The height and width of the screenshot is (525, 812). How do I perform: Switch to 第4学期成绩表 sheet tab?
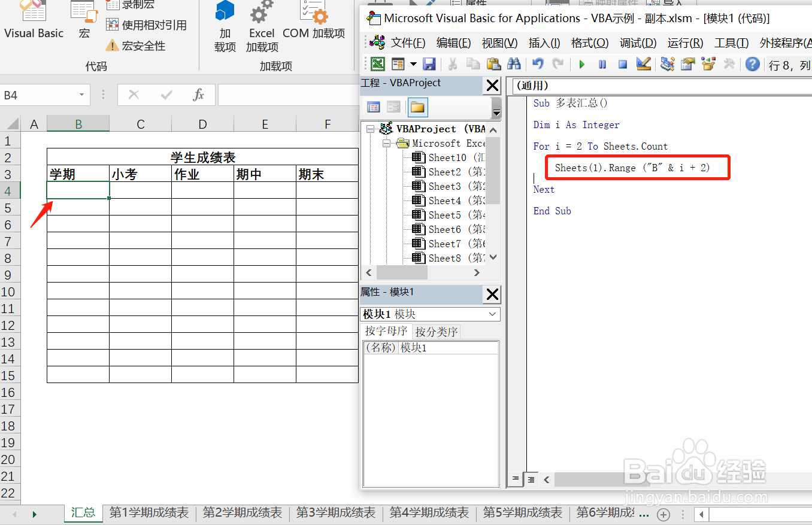(429, 513)
